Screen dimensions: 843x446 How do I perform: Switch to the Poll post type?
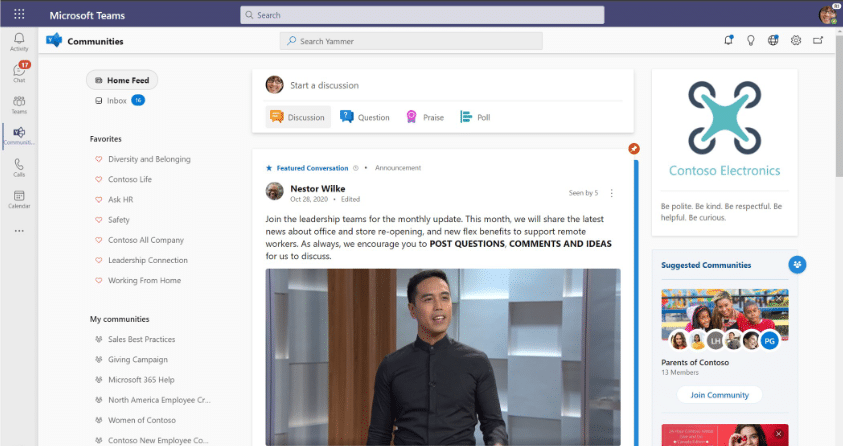(475, 117)
